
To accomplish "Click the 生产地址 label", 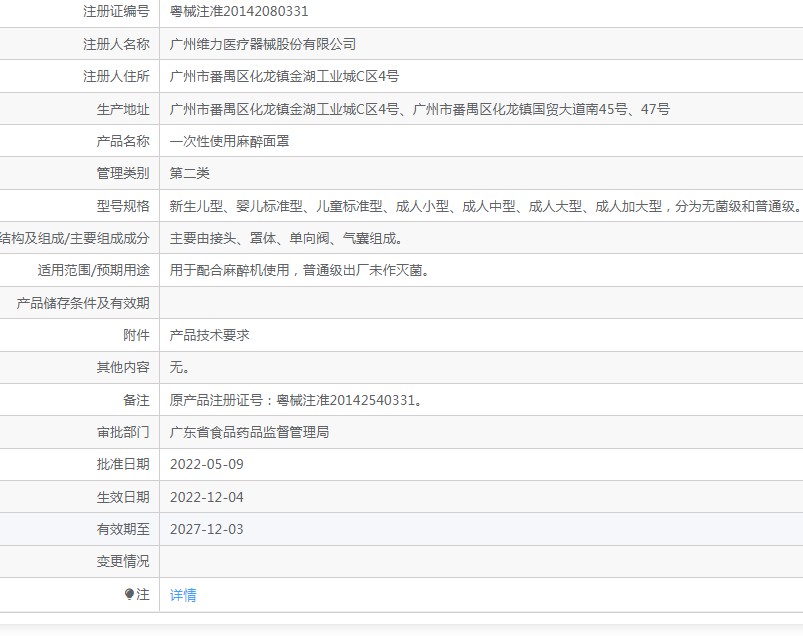I will [123, 109].
